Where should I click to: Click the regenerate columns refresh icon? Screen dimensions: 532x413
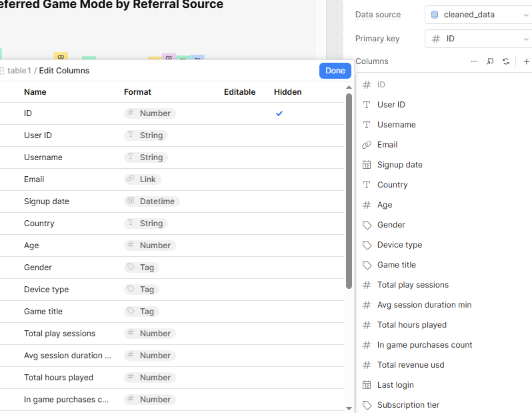click(x=506, y=61)
